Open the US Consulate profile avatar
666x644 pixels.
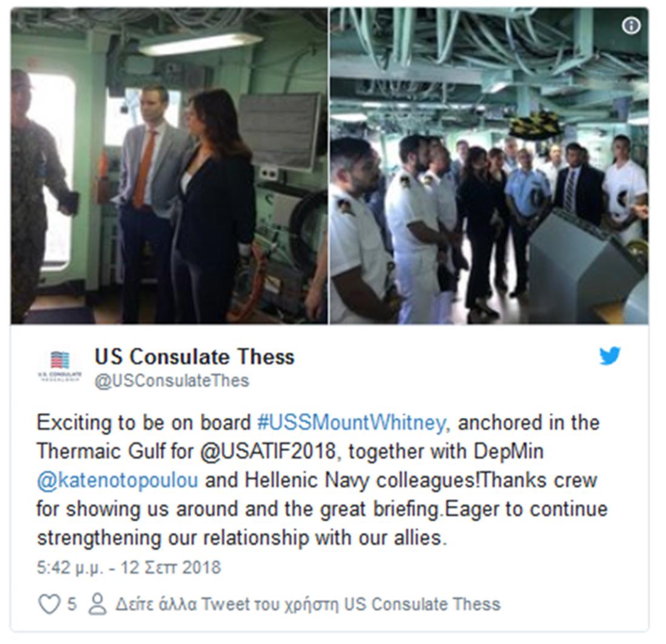(59, 366)
